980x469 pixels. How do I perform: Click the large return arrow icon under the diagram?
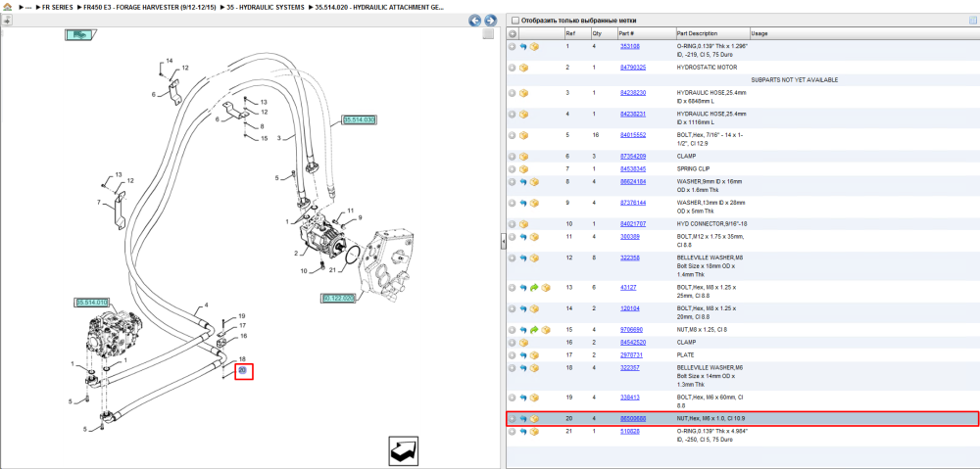[x=403, y=451]
